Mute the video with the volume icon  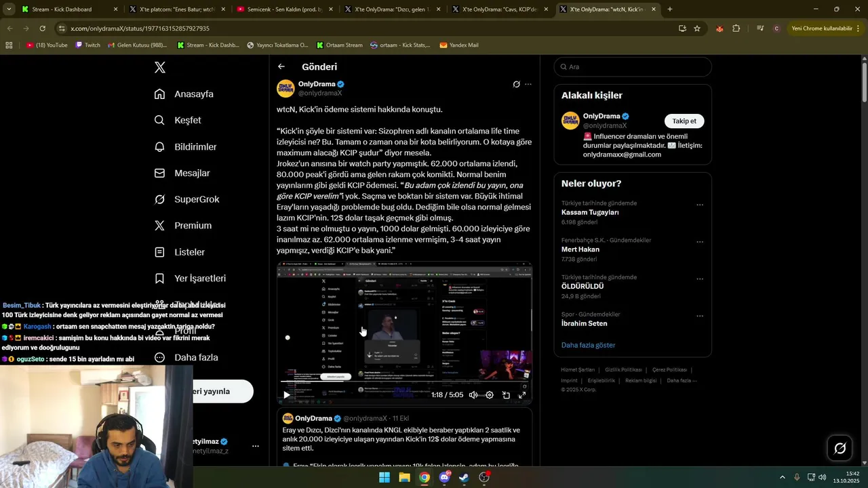click(473, 395)
